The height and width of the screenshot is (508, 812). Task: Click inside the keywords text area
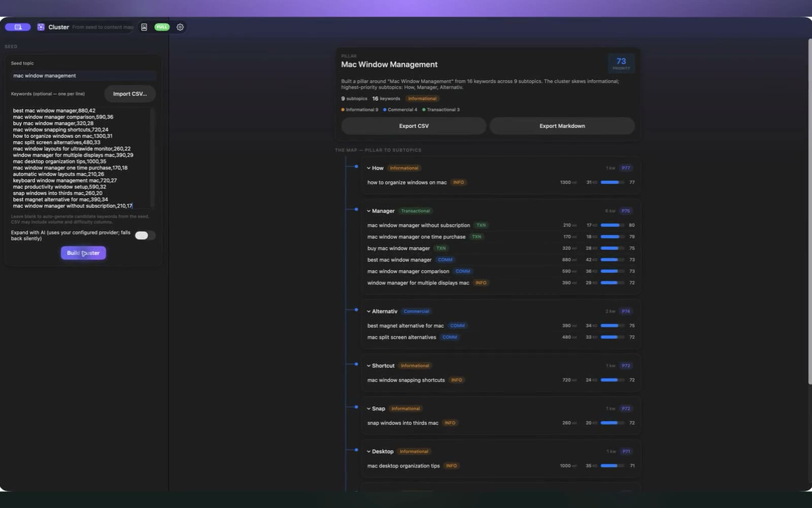[80, 158]
